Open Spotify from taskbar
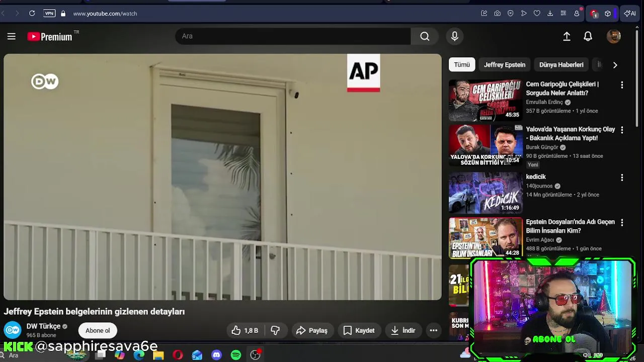Screen dimensions: 644x362 point(236,355)
